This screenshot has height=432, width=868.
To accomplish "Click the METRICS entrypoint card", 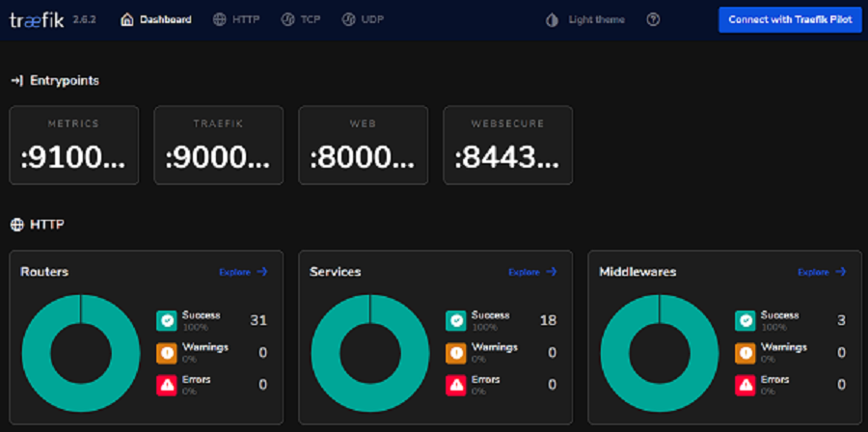I will 74,145.
